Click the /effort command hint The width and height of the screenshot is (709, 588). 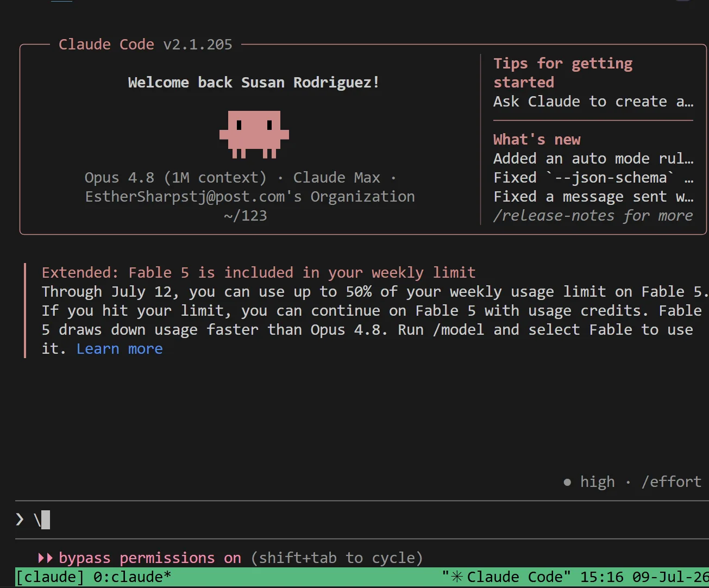click(x=672, y=482)
